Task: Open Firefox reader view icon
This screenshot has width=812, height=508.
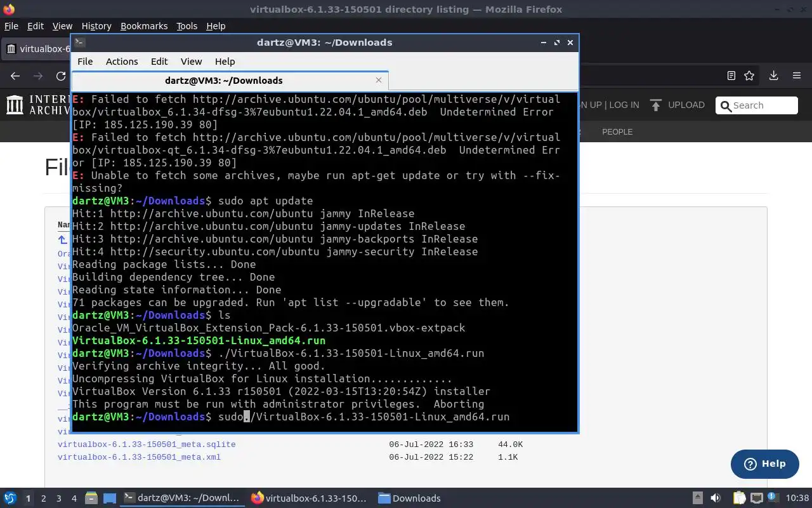Action: point(731,76)
